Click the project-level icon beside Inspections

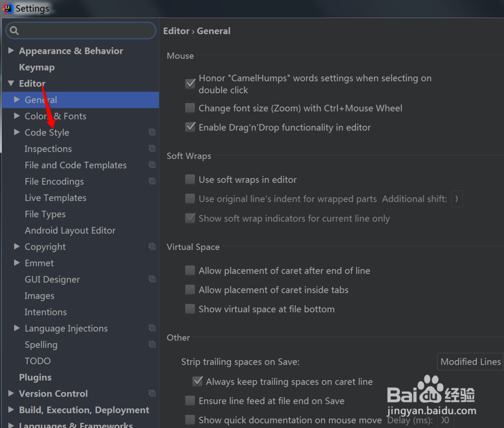[x=152, y=149]
